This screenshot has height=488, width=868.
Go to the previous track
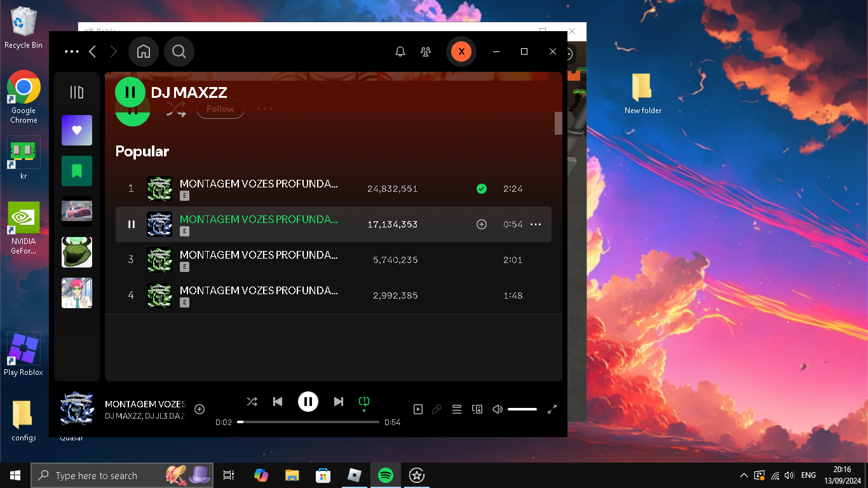pos(278,402)
